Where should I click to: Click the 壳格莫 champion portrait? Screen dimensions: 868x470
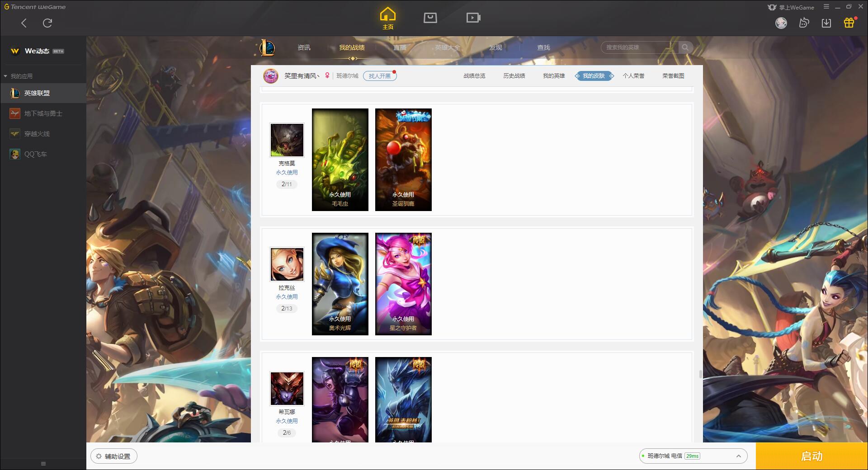point(287,140)
